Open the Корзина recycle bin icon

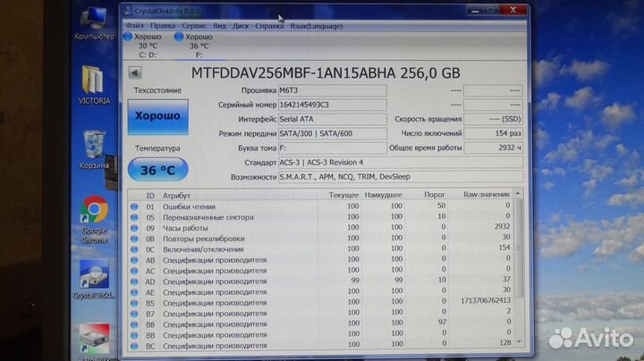click(94, 150)
